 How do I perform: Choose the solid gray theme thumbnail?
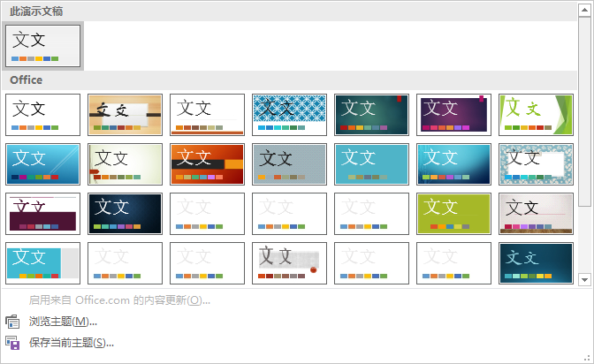pyautogui.click(x=289, y=164)
